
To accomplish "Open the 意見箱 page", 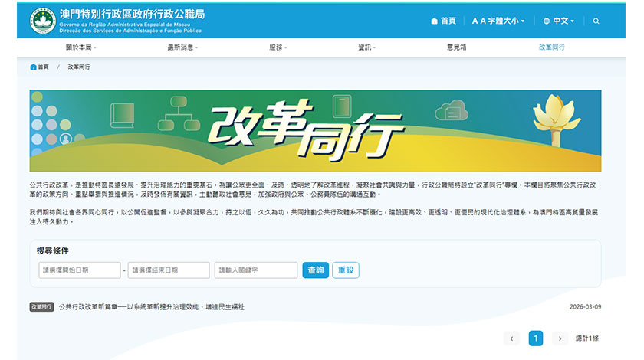I will (456, 47).
